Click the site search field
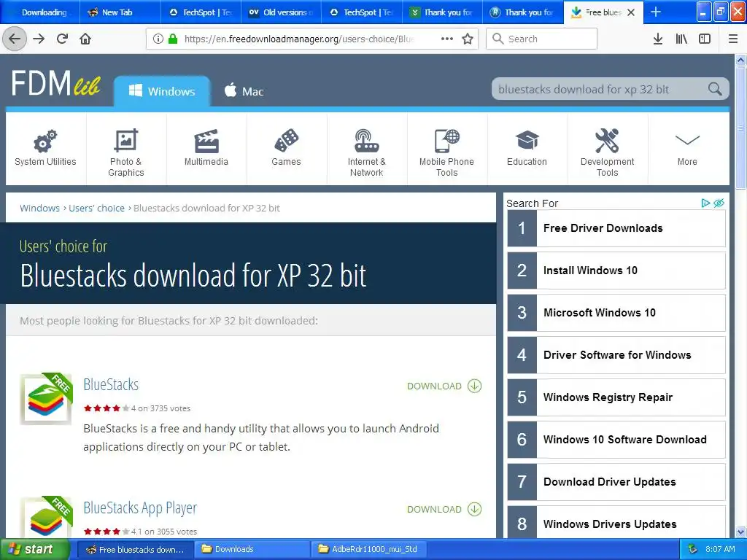 tap(600, 89)
